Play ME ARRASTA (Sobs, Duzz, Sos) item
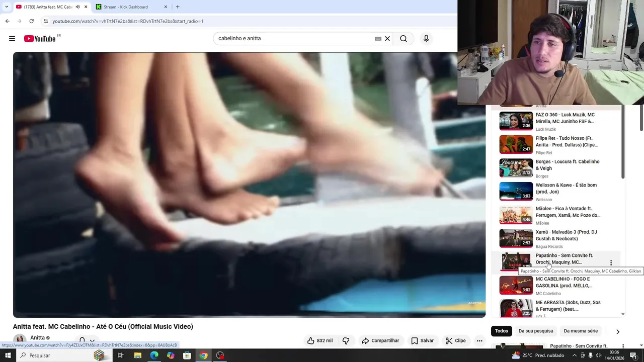Image resolution: width=644 pixels, height=362 pixels. coord(556,309)
